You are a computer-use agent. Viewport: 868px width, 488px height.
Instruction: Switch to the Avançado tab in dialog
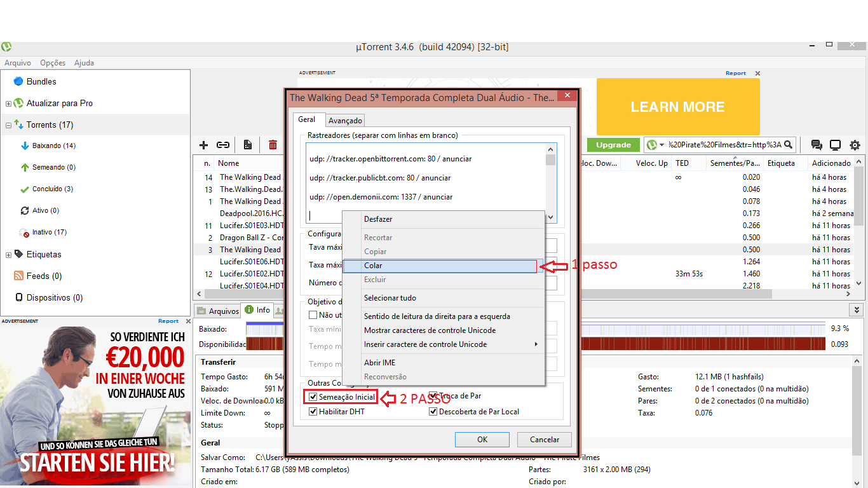[x=346, y=120]
